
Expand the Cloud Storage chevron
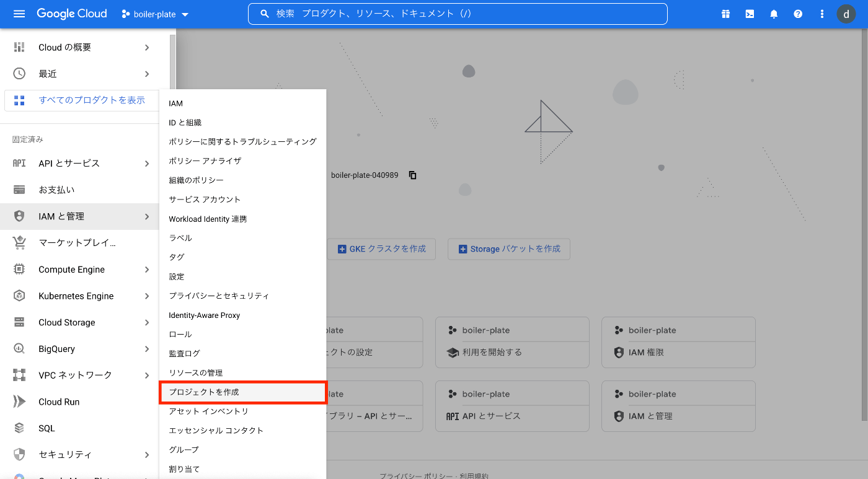[147, 322]
